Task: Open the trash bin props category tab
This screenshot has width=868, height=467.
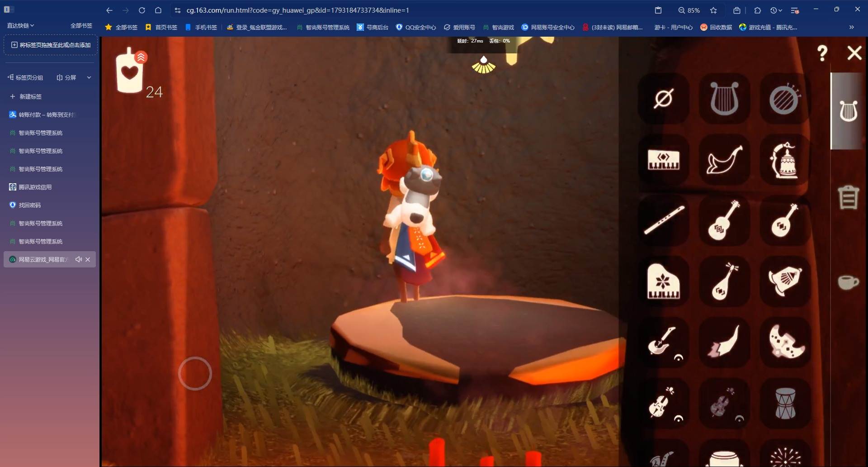Action: (848, 197)
